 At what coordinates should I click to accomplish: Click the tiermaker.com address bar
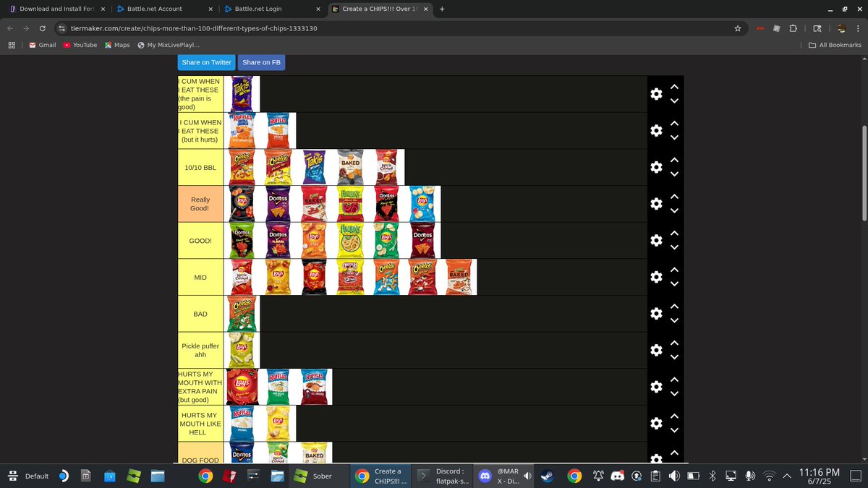[x=391, y=28]
